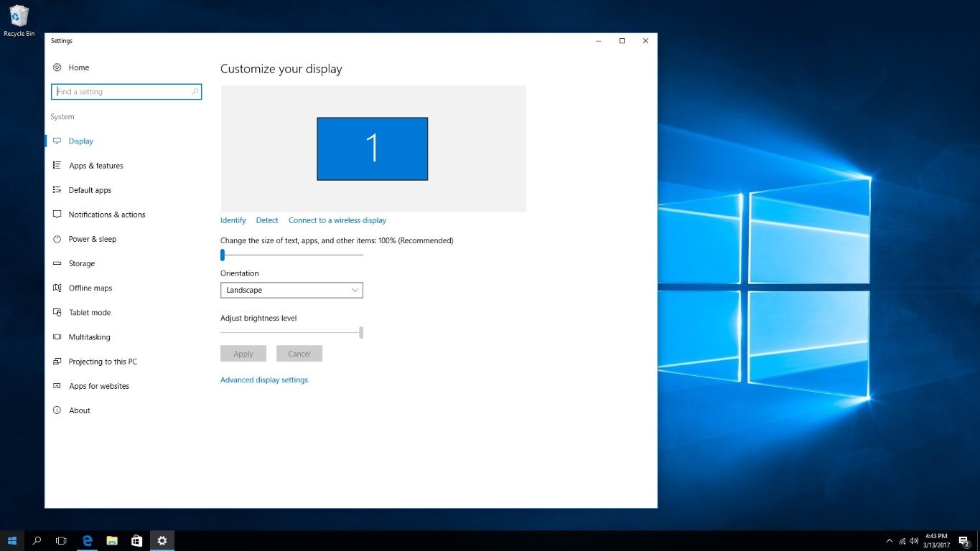980x551 pixels.
Task: Open Task View from the taskbar
Action: tap(62, 541)
